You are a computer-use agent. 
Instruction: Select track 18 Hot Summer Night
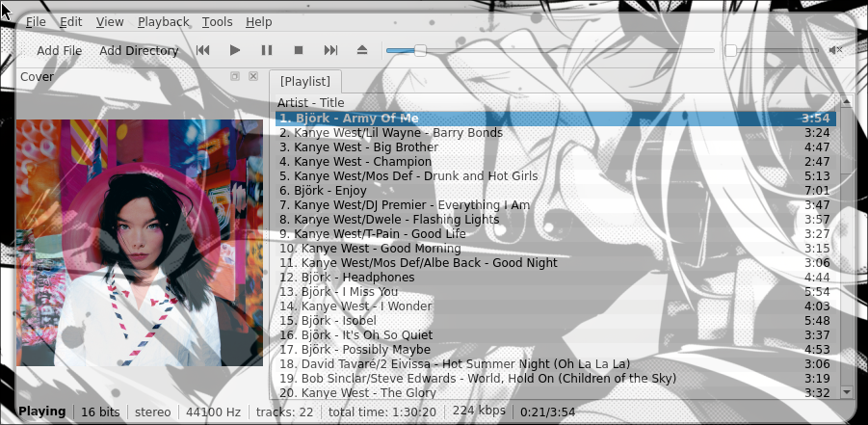point(556,364)
